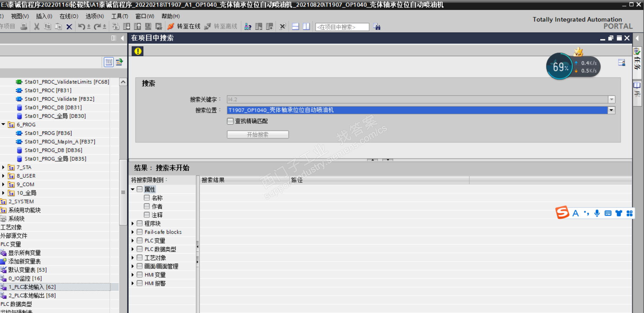Viewport: 644px width, 313px height.
Task: Open the 视图(V) menu
Action: (20, 16)
